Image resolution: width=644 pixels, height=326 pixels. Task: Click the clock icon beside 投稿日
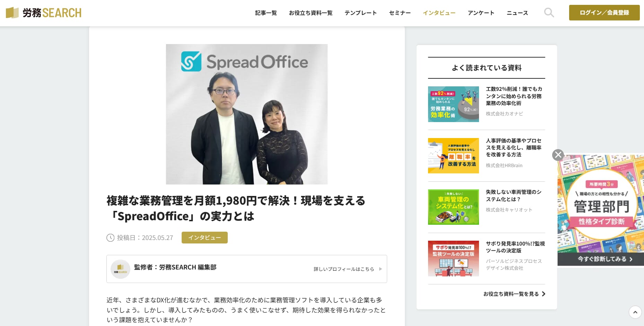(110, 238)
